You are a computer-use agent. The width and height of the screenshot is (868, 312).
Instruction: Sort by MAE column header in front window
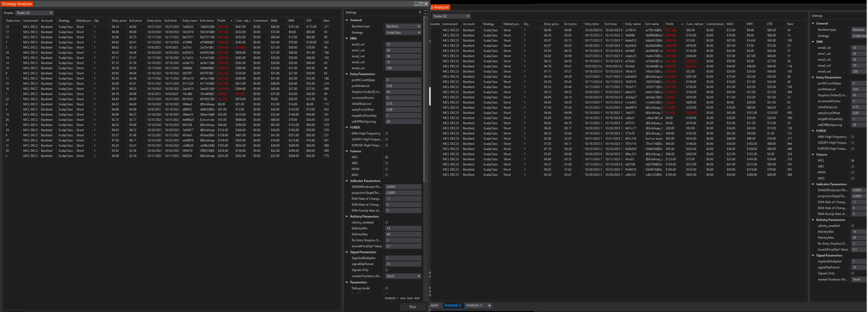(x=278, y=21)
